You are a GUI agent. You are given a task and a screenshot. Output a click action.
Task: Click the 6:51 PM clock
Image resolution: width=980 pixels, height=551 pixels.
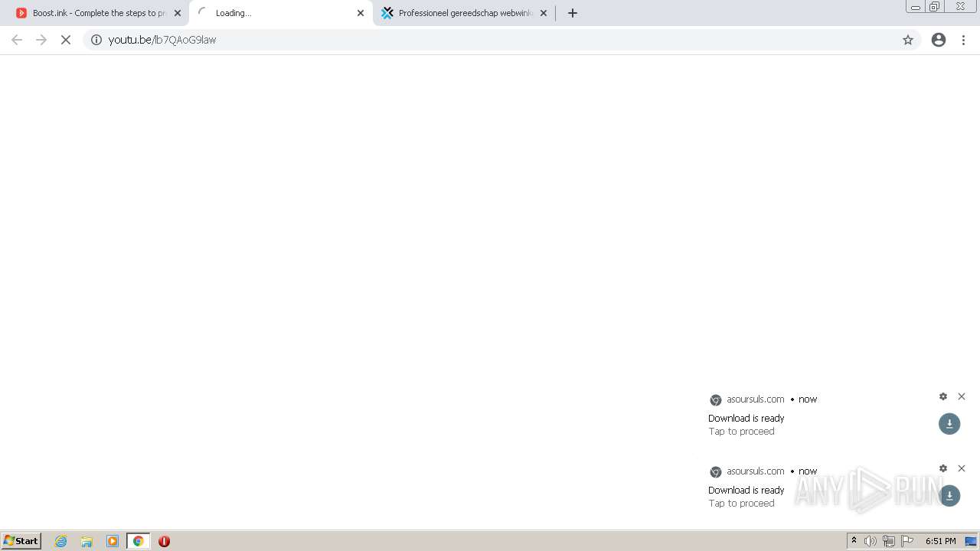[940, 541]
